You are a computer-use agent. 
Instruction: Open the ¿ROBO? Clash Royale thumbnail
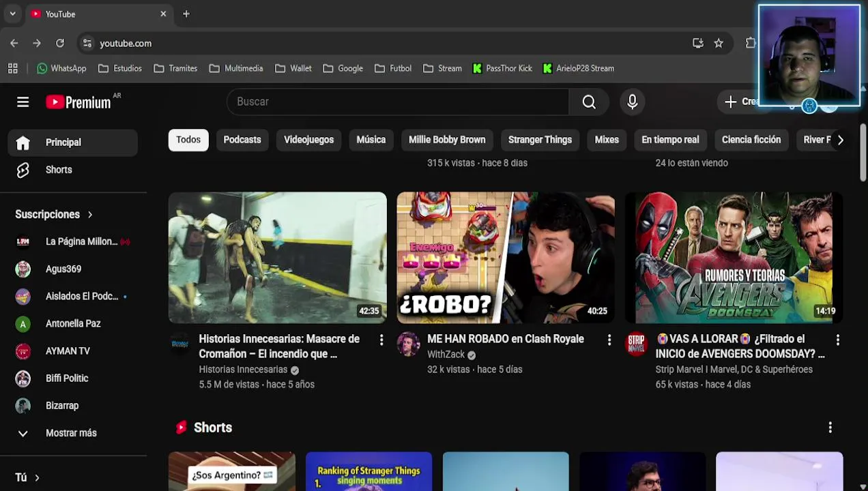506,258
